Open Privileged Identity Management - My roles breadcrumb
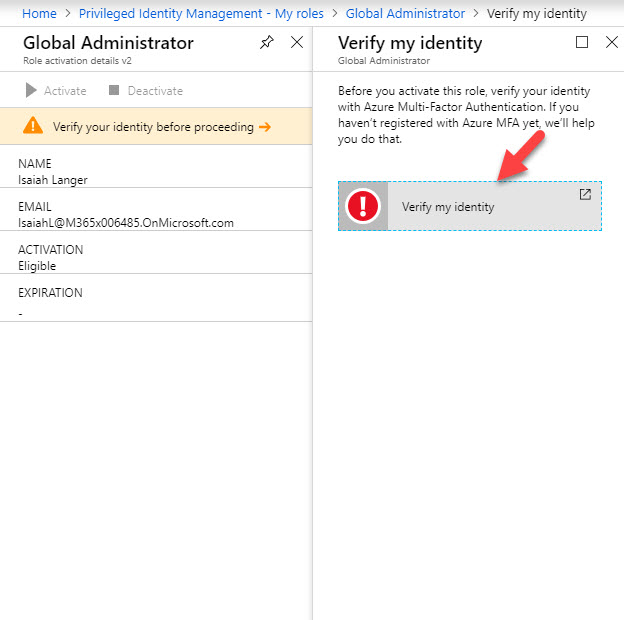Screen dimensions: 624x620 [x=201, y=14]
